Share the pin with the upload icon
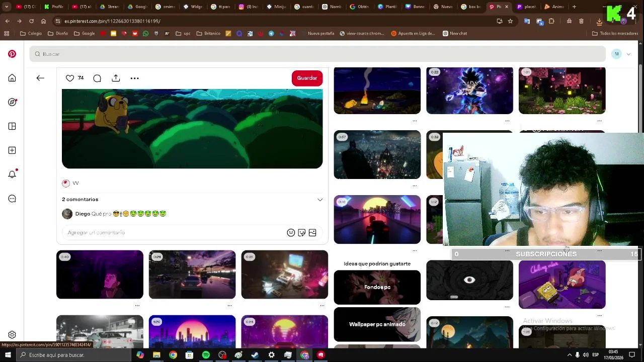The image size is (644, 362). (x=116, y=78)
